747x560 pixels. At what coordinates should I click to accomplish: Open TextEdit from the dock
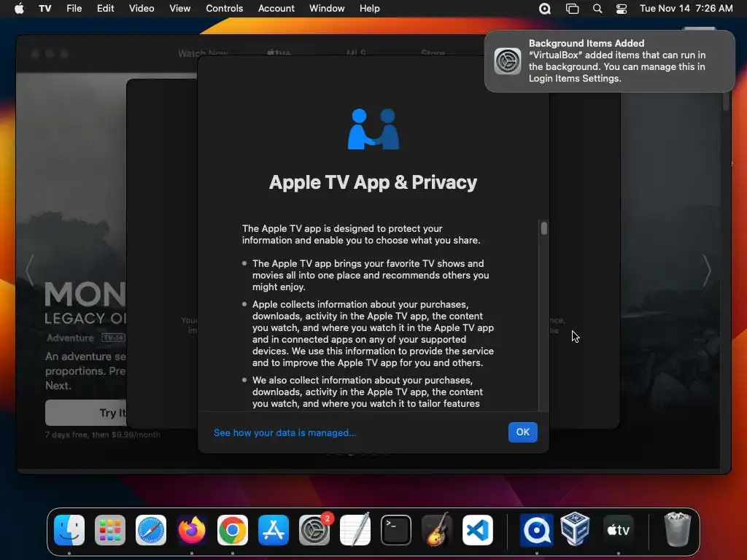pos(355,530)
